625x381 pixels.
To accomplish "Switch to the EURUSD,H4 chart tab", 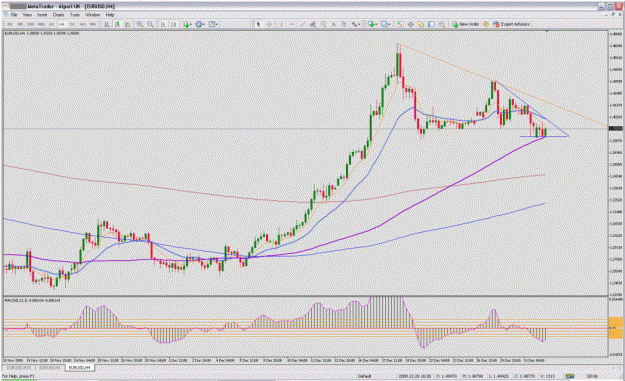I will click(80, 367).
